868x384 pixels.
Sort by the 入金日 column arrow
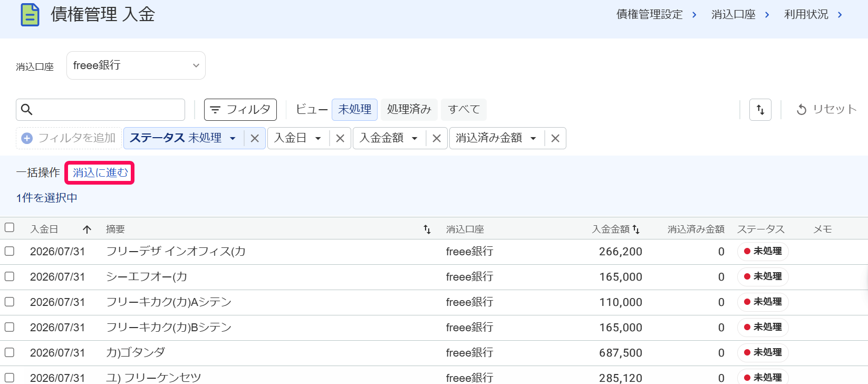[x=87, y=229]
